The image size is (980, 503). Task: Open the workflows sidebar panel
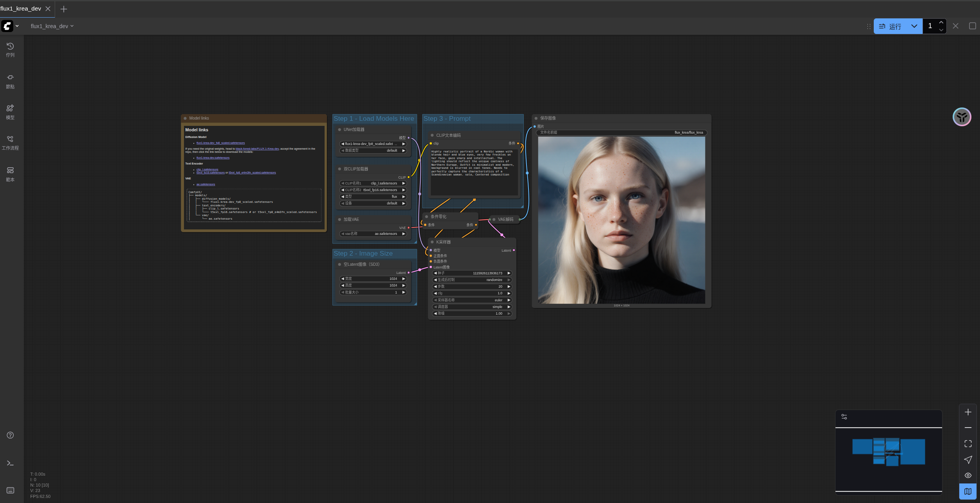coord(10,143)
